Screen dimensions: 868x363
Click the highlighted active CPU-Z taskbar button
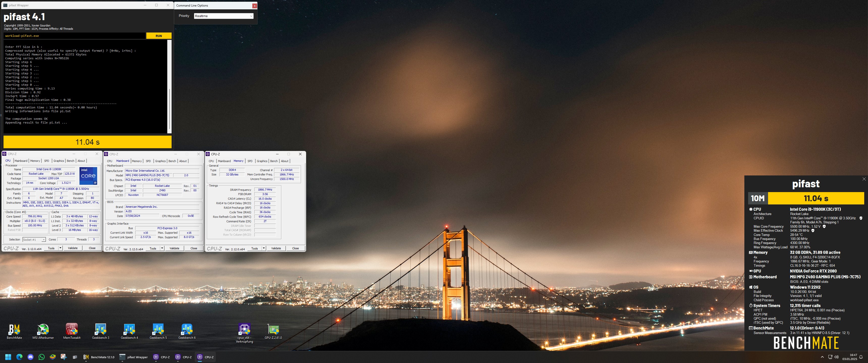[206, 357]
